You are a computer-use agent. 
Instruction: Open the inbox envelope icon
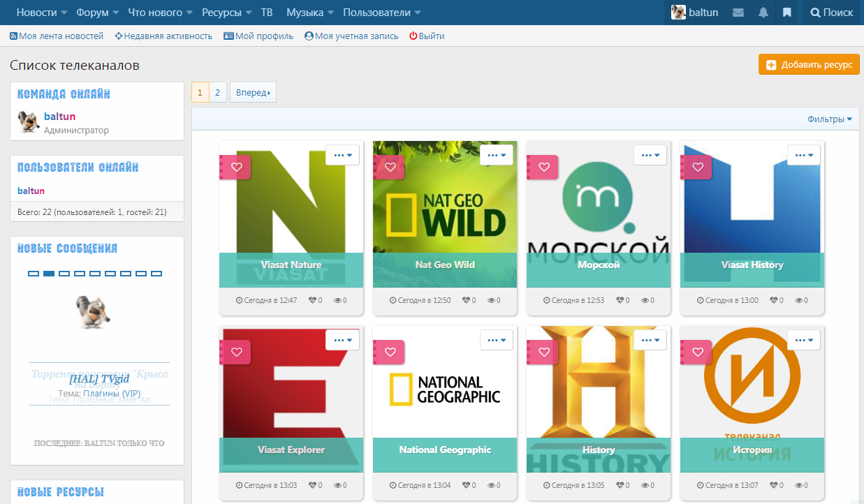[738, 13]
